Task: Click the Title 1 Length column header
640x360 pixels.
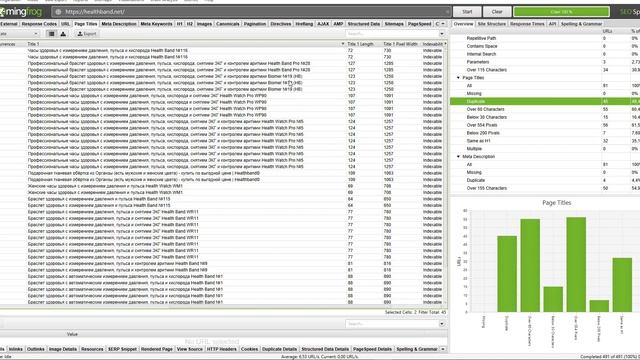Action: (360, 44)
